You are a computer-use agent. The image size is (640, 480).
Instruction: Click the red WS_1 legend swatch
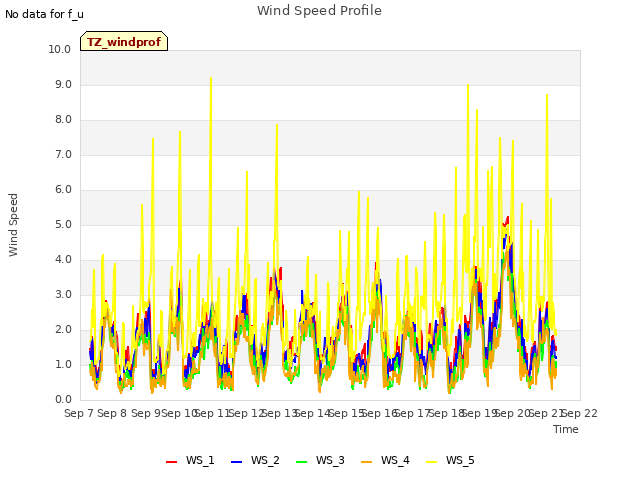click(171, 462)
